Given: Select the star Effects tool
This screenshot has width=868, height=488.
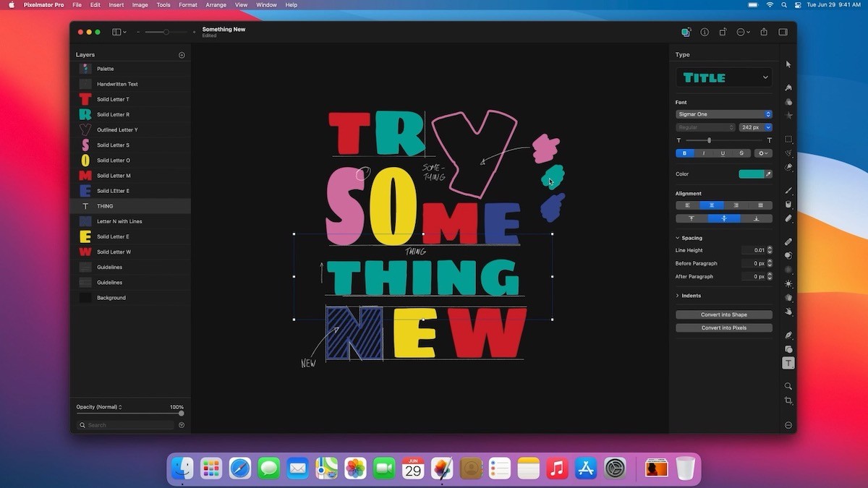Looking at the screenshot, I should [788, 116].
